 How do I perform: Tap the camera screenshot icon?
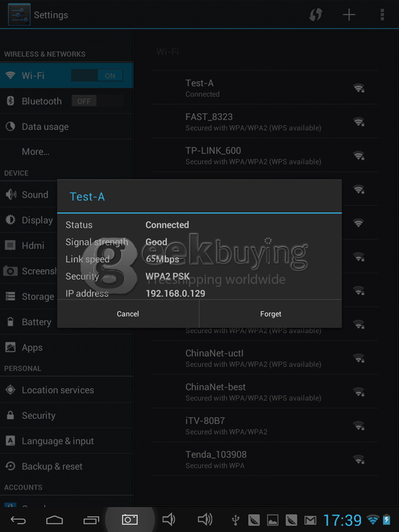pos(130,520)
